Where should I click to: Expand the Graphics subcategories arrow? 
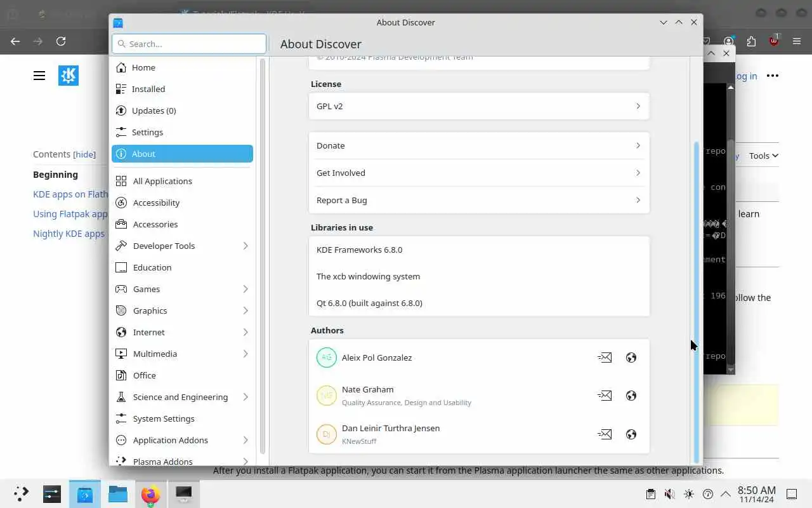[x=246, y=311]
